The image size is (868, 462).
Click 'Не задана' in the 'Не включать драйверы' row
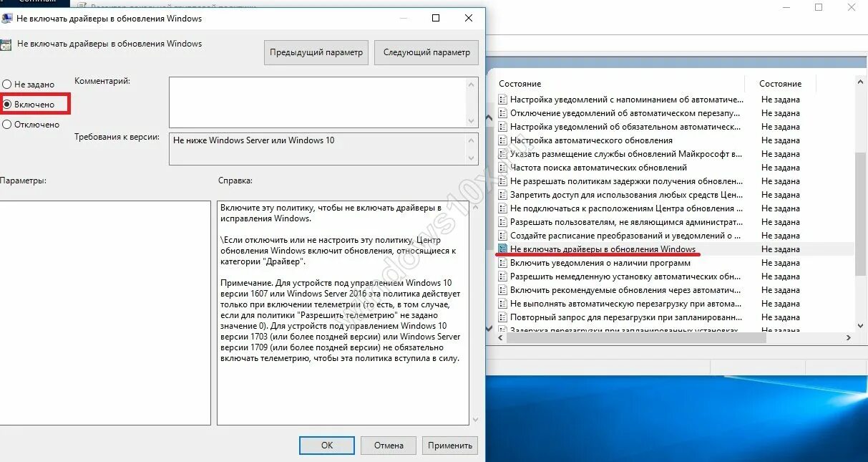click(781, 249)
